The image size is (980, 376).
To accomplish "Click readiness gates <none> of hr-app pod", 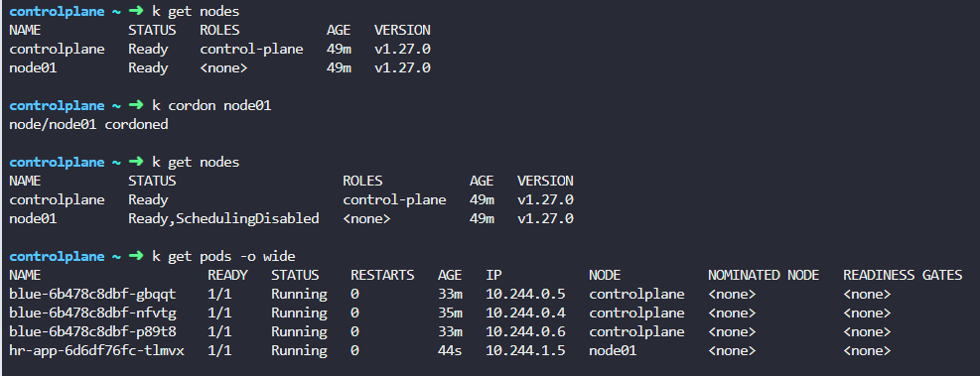I will [867, 351].
